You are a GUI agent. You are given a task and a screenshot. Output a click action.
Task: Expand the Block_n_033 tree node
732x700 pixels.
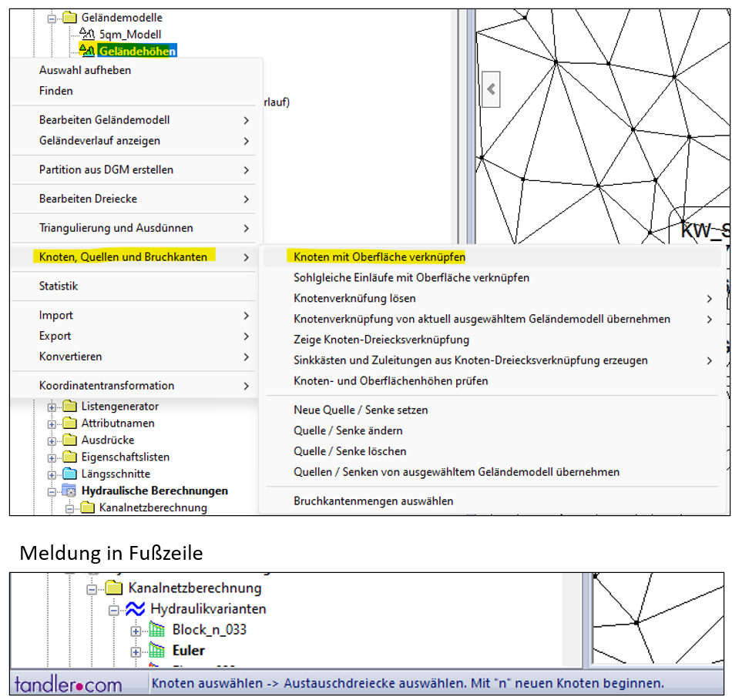coord(136,631)
